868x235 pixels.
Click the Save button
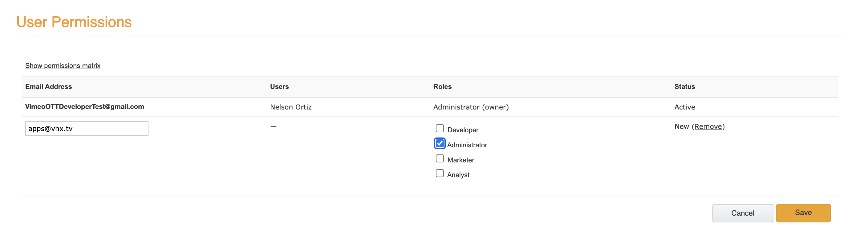pyautogui.click(x=803, y=213)
